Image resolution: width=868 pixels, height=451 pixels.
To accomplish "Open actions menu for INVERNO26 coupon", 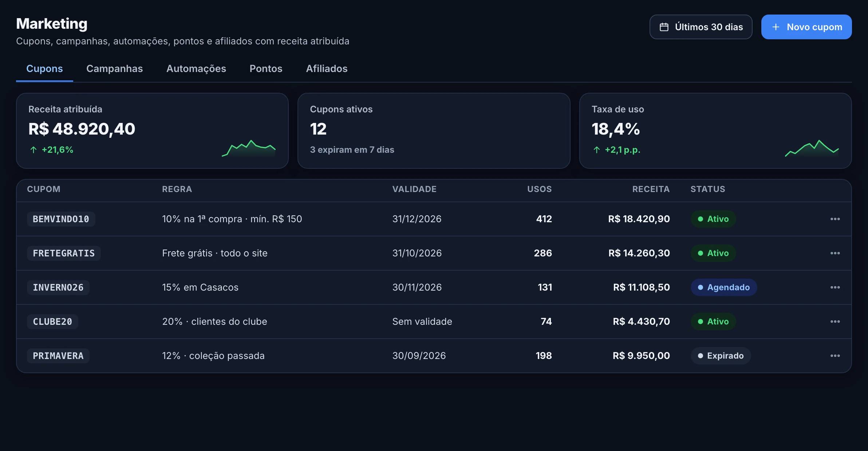I will [x=835, y=287].
